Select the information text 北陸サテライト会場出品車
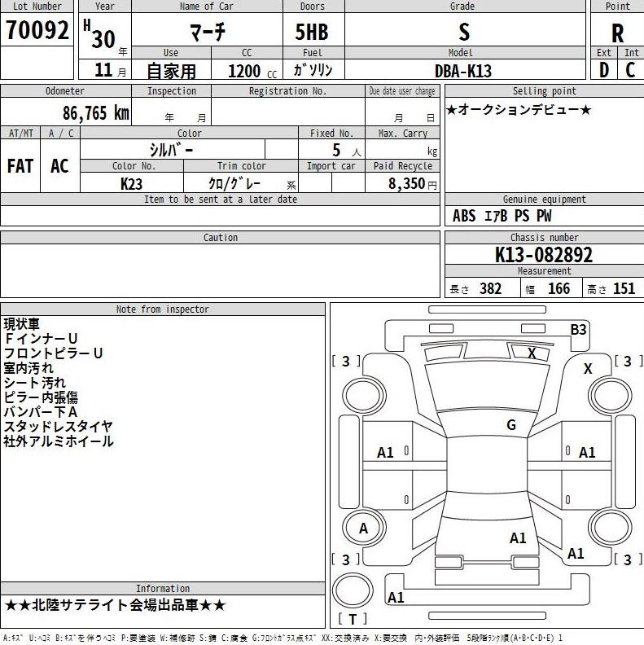Screen dimensions: 644x645 tap(116, 605)
